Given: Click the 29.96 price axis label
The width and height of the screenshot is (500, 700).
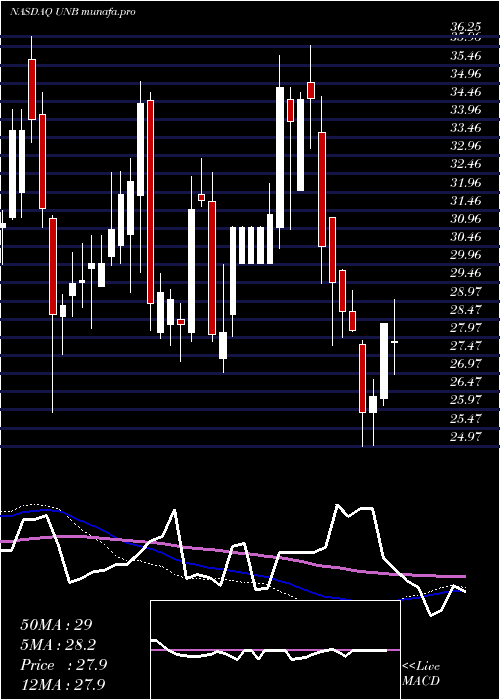Looking at the screenshot, I should 466,255.
